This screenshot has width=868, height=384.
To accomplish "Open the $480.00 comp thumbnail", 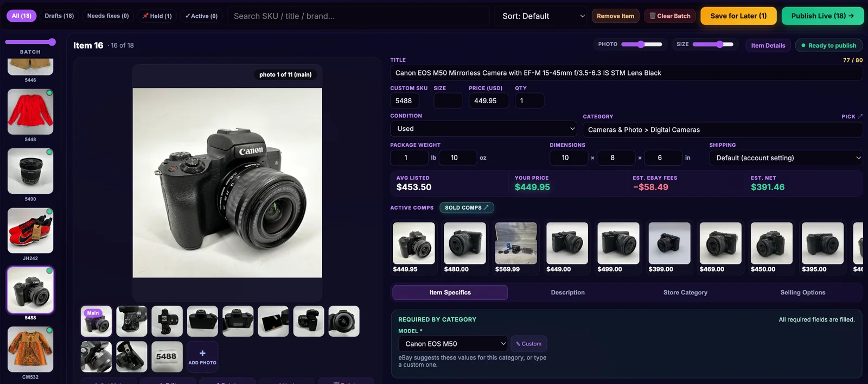I will (465, 243).
